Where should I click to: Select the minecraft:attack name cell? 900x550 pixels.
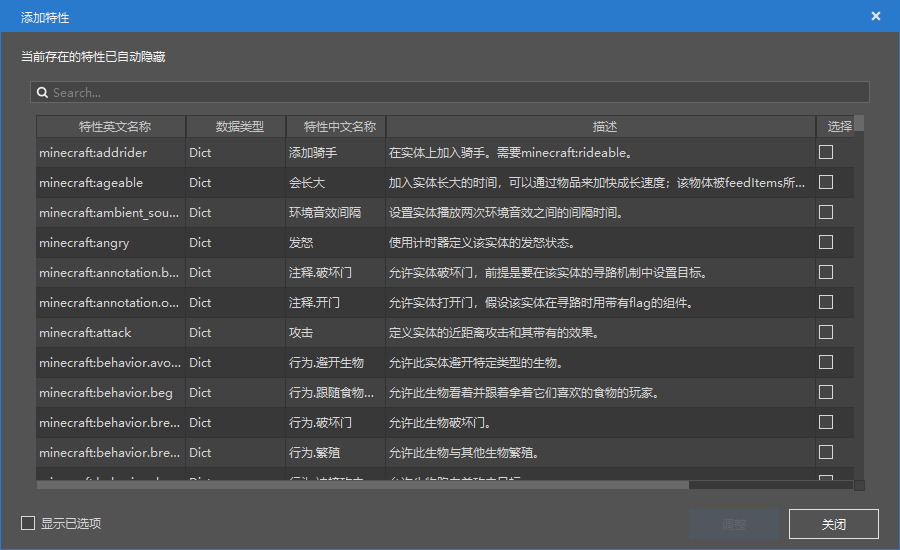click(111, 332)
